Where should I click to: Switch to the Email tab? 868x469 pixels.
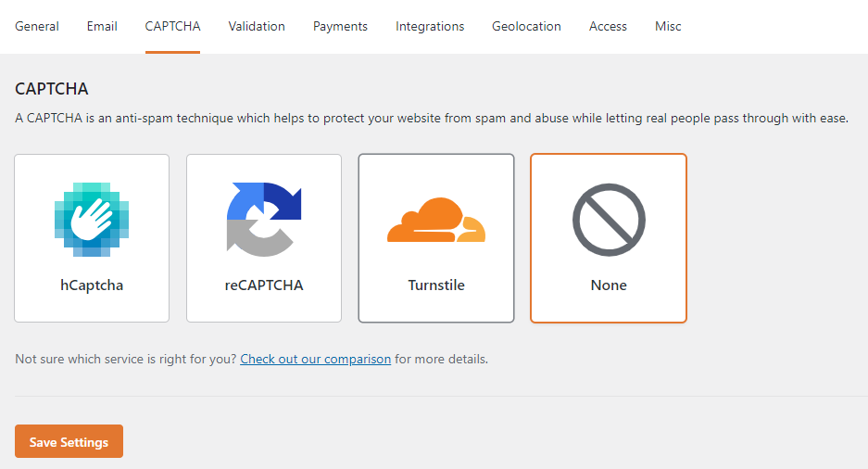(x=102, y=26)
